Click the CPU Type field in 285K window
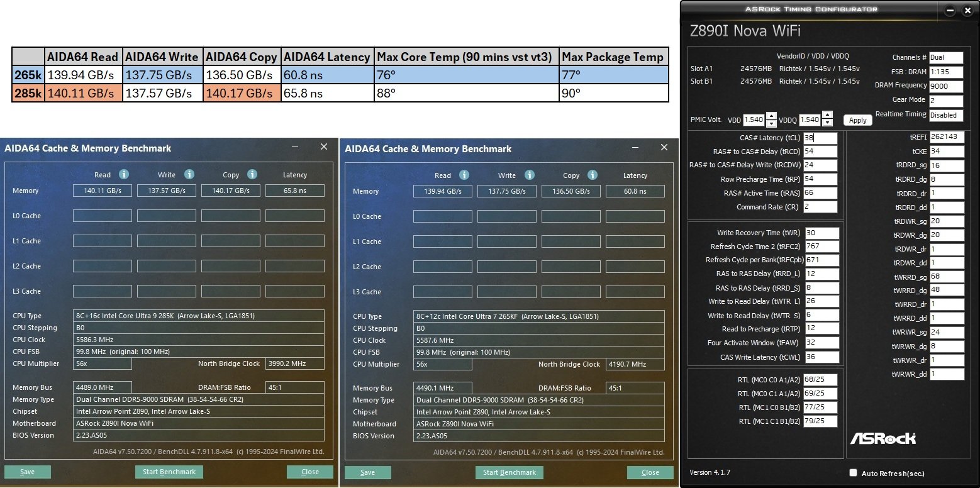 coord(200,316)
